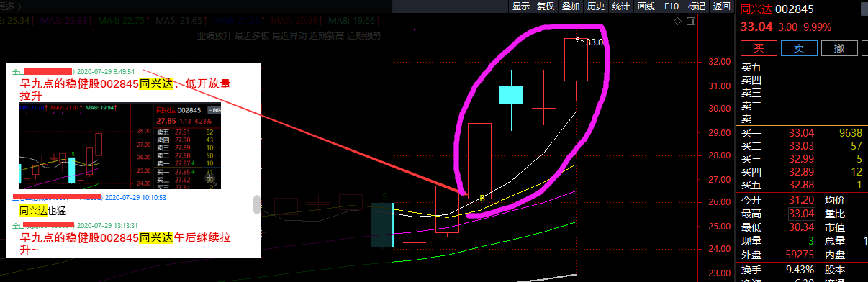
Task: Open the 画线 drawing tools
Action: (646, 6)
